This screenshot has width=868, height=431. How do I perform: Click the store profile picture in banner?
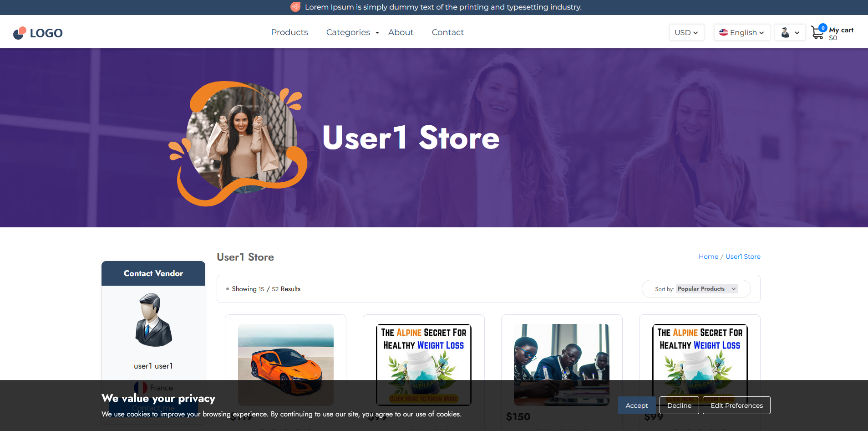(x=242, y=138)
